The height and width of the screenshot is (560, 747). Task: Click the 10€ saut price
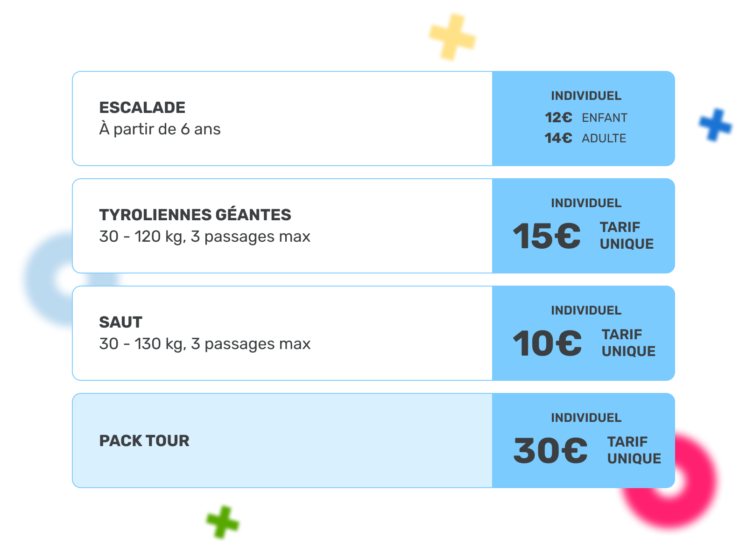click(x=547, y=343)
